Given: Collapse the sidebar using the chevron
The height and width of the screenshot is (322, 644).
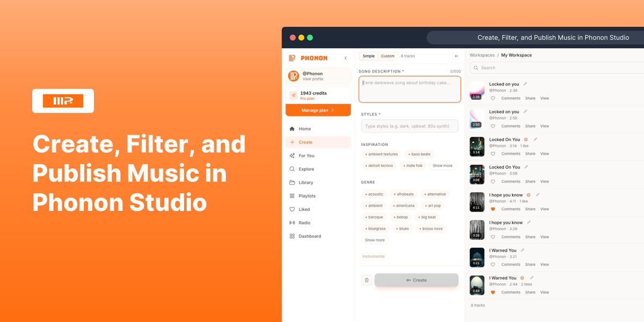Looking at the screenshot, I should [x=346, y=58].
